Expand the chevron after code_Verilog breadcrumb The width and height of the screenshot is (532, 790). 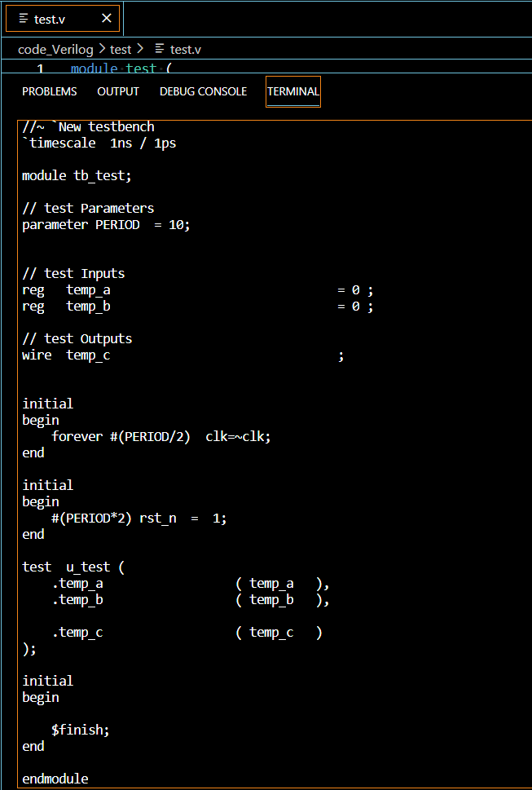[102, 49]
